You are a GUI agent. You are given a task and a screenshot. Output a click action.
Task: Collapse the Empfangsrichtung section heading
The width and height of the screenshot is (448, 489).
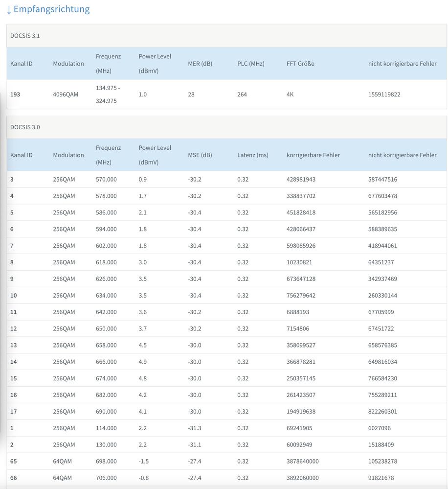[48, 9]
